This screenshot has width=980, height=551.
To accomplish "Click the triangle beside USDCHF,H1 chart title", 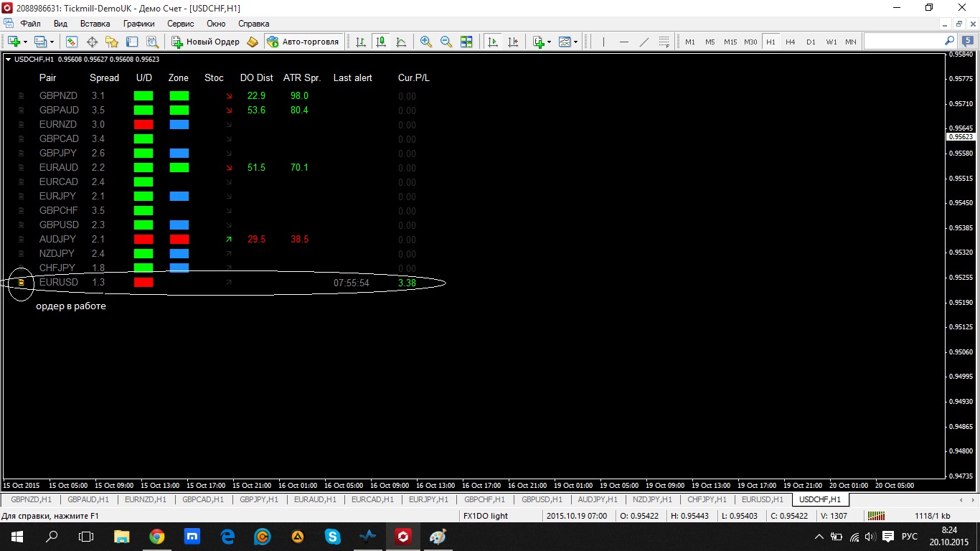I will (x=8, y=60).
